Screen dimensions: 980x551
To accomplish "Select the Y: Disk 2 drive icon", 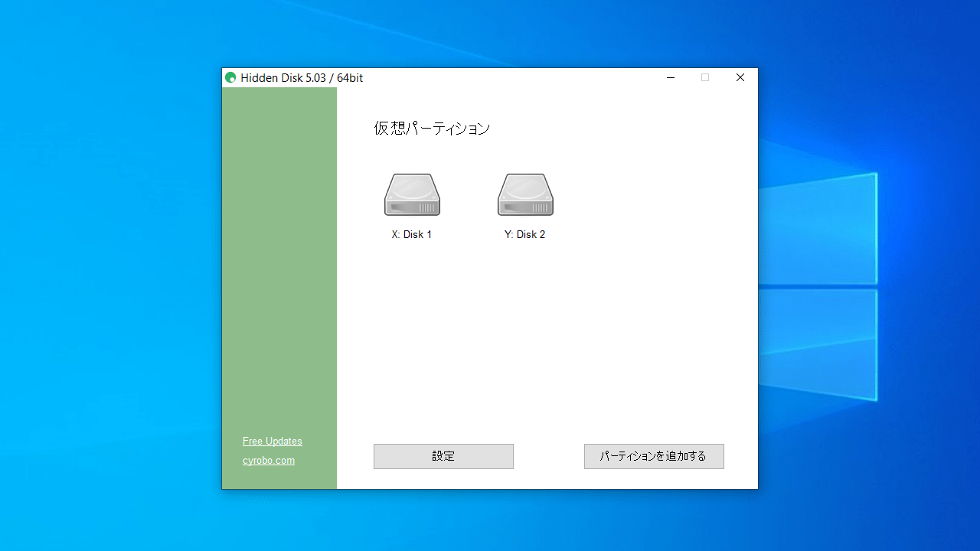I will click(x=525, y=195).
